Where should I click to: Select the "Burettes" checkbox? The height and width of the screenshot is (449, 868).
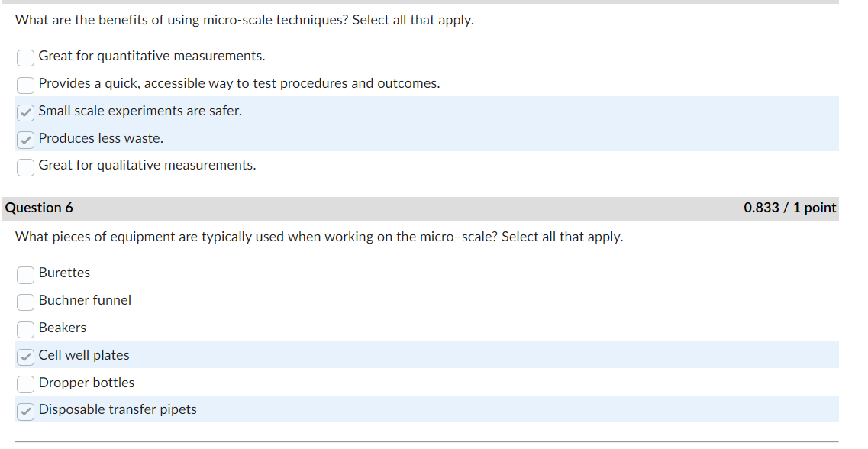click(x=25, y=274)
